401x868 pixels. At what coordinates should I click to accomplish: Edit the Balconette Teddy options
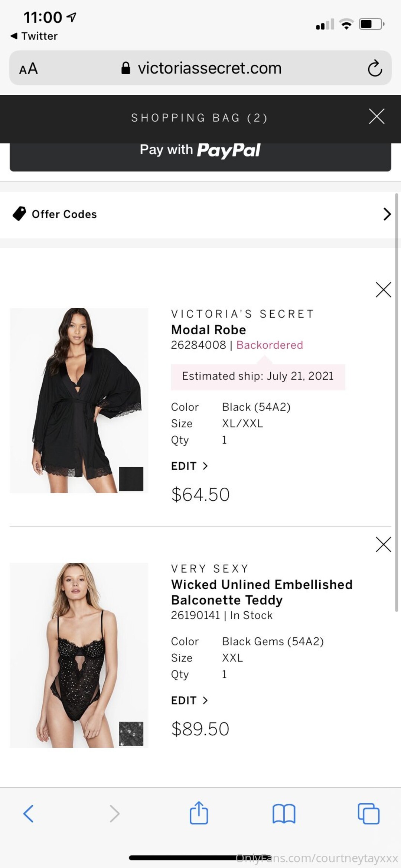click(189, 700)
